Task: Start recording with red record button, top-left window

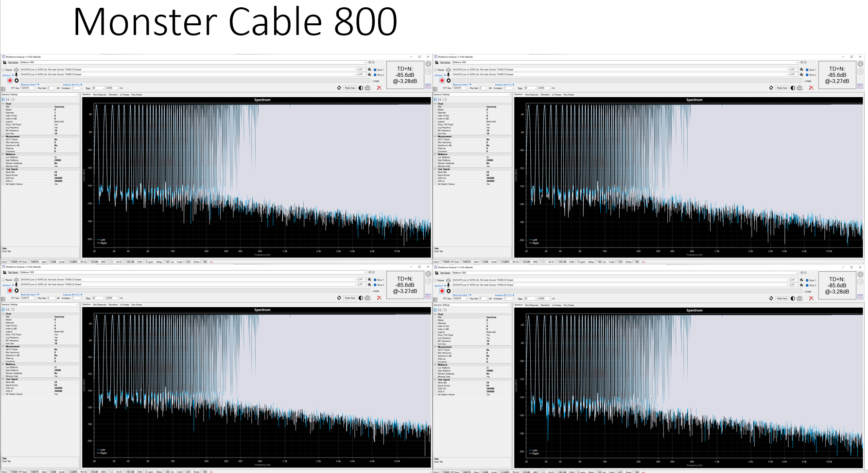Action: 10,81
